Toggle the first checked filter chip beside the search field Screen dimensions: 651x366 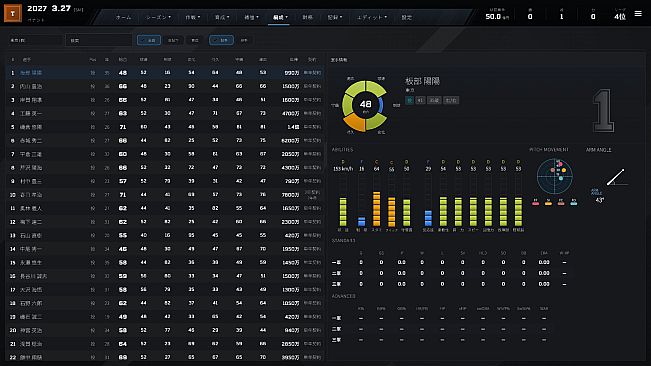point(149,40)
